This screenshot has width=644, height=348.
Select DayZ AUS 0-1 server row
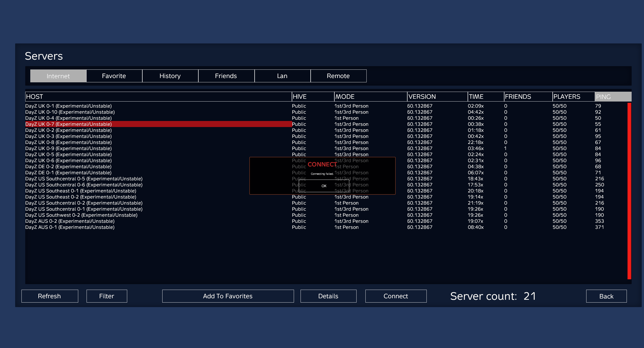click(326, 227)
